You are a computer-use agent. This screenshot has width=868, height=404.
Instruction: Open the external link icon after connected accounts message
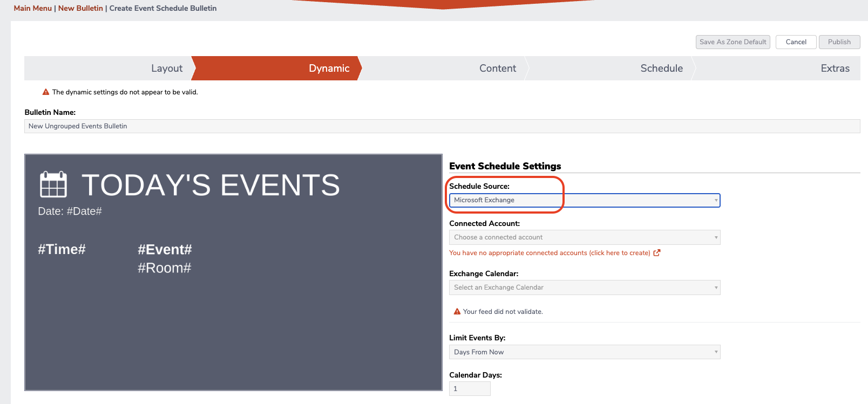point(657,253)
